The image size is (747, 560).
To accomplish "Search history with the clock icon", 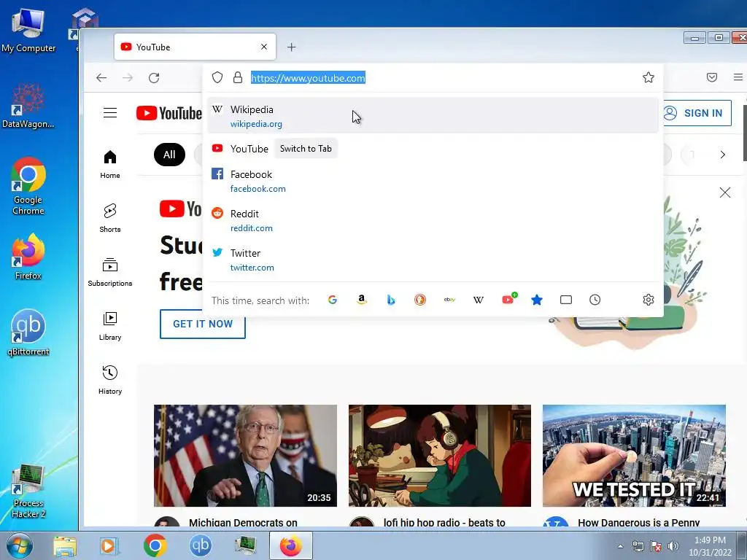I will (x=595, y=300).
